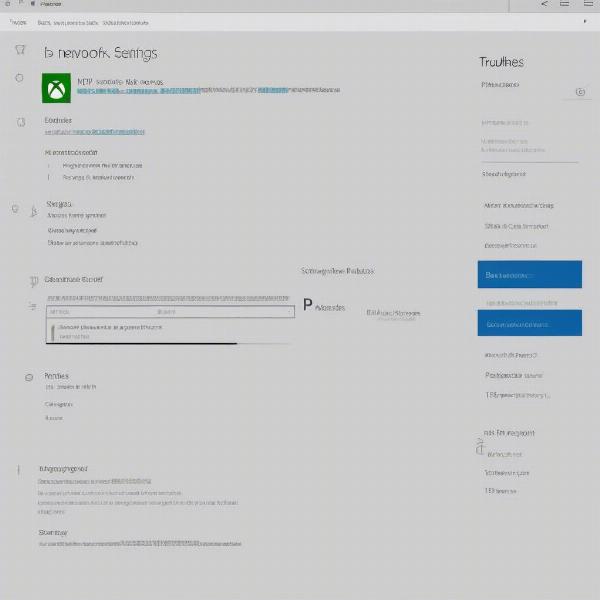Screen dimensions: 600x600
Task: Click the square icon at title bar's left
Action: point(7,4)
